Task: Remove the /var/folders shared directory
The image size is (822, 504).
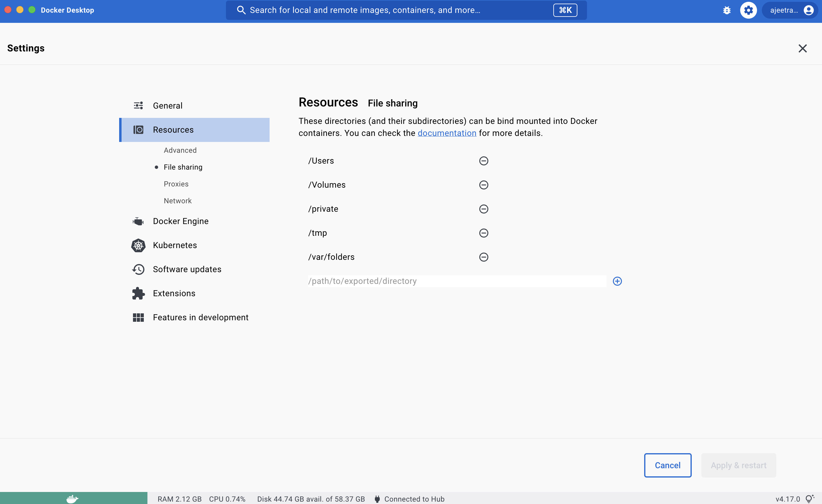Action: point(484,257)
